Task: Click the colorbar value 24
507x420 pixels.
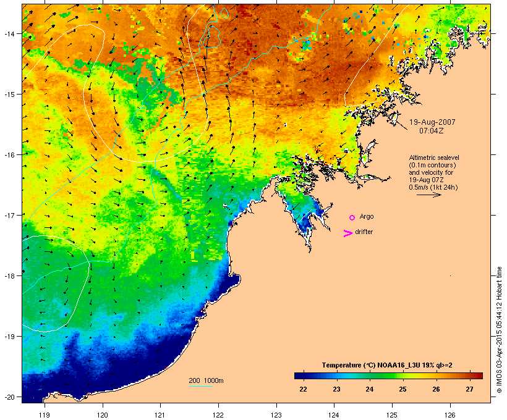Action: click(x=370, y=389)
